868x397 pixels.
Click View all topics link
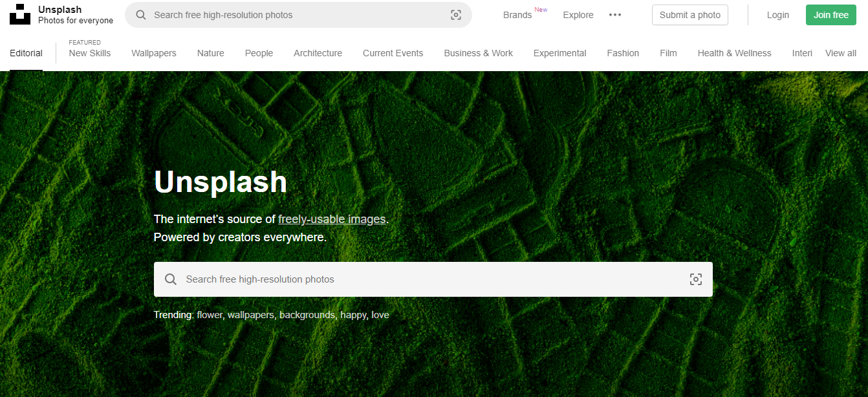[841, 53]
